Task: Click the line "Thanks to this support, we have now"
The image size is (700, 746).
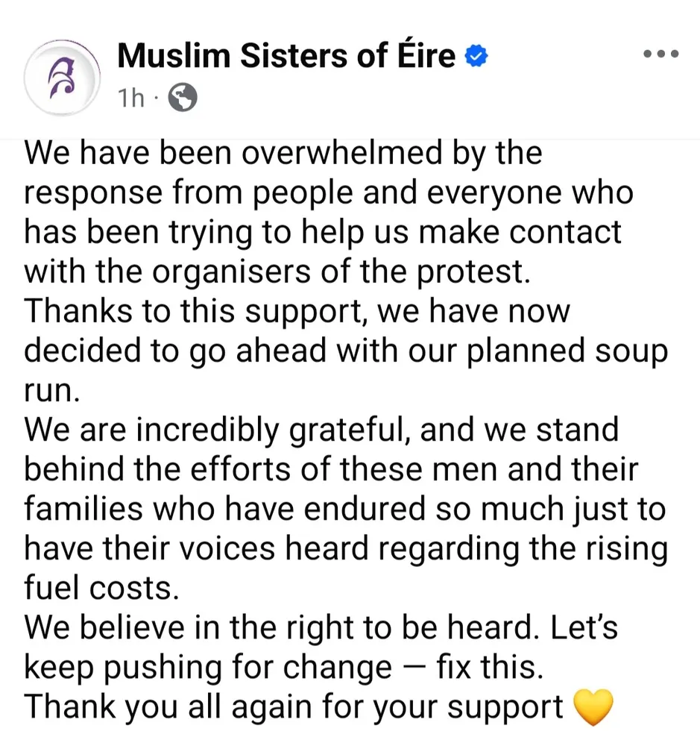Action: [x=297, y=310]
